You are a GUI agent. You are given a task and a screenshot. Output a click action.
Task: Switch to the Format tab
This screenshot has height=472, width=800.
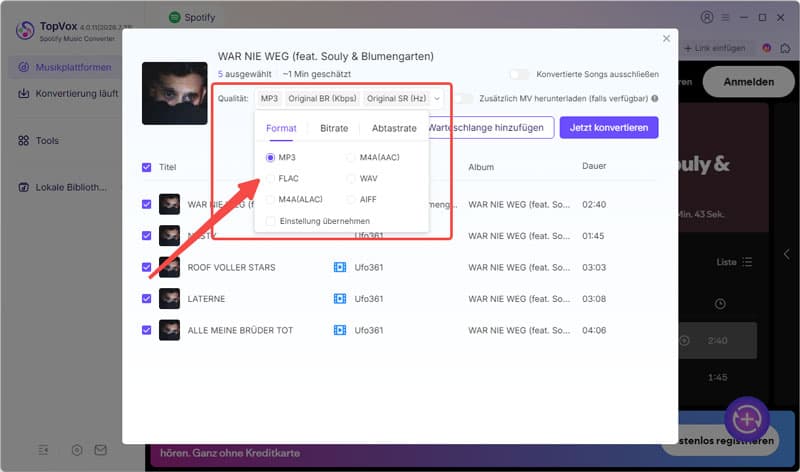tap(281, 128)
